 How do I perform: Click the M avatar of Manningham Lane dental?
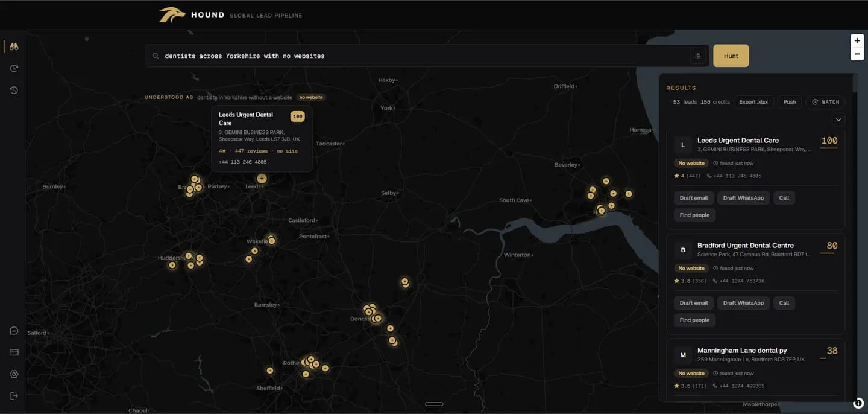tap(683, 355)
